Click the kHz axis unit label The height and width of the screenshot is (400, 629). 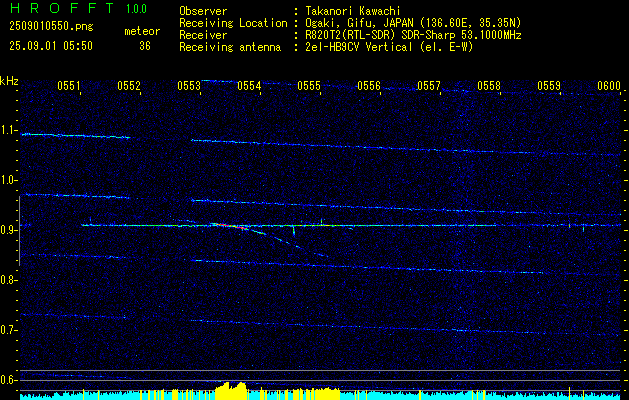click(9, 81)
